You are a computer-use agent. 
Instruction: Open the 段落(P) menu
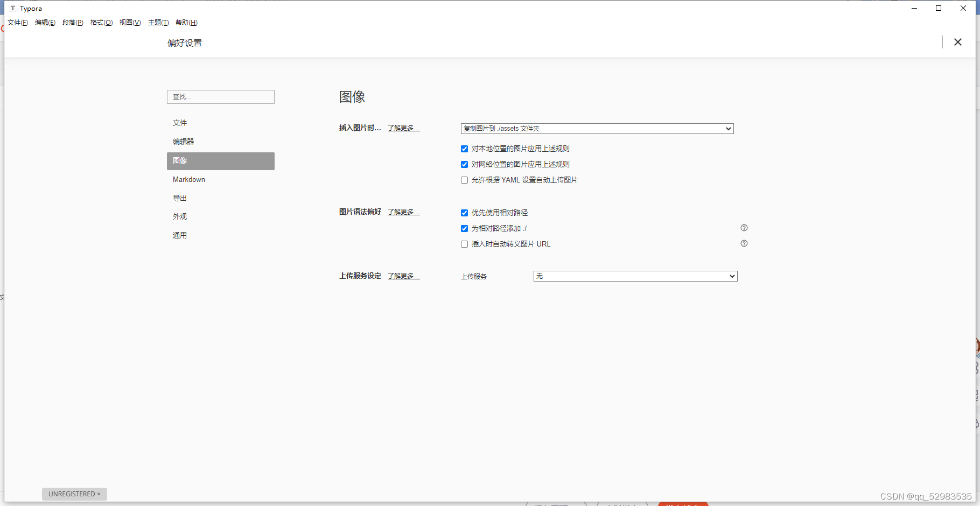pos(73,23)
